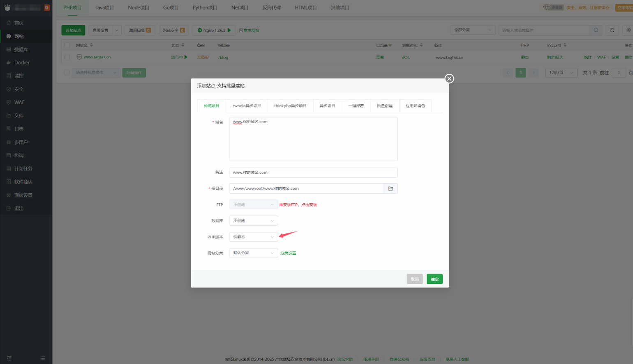Open 软件商店 from the sidebar
Image resolution: width=633 pixels, height=364 pixels.
(23, 182)
